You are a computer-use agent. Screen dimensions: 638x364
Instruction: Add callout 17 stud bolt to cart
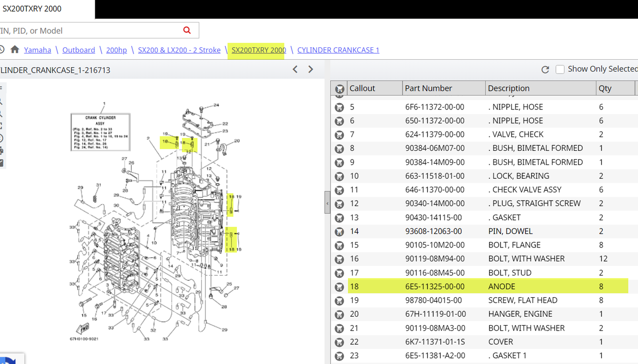pos(339,273)
